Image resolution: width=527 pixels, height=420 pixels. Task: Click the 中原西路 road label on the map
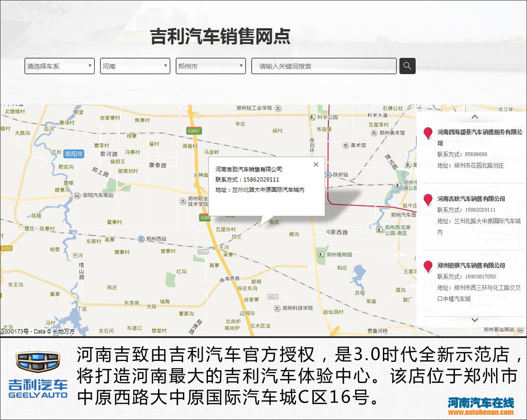[337, 232]
